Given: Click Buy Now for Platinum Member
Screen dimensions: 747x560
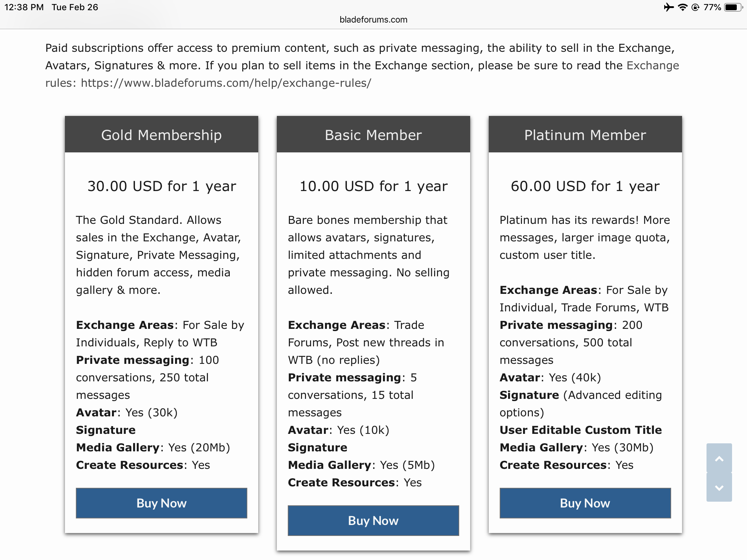Looking at the screenshot, I should pyautogui.click(x=585, y=503).
